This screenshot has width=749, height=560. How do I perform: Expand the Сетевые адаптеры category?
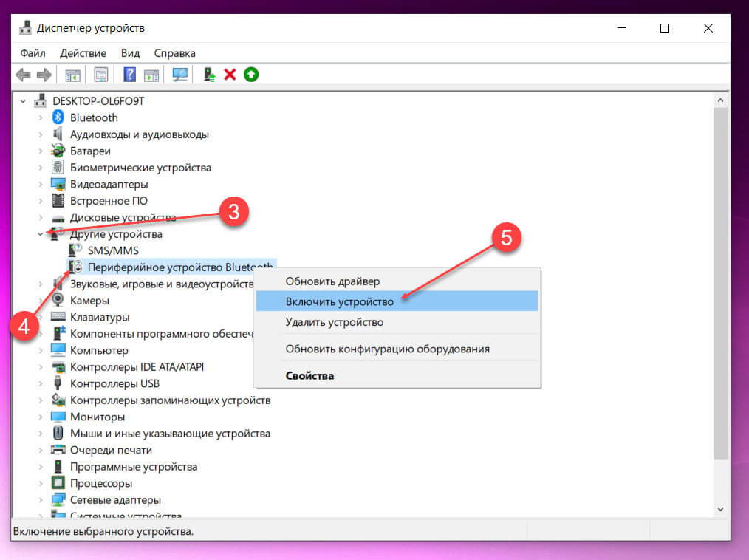pyautogui.click(x=41, y=500)
